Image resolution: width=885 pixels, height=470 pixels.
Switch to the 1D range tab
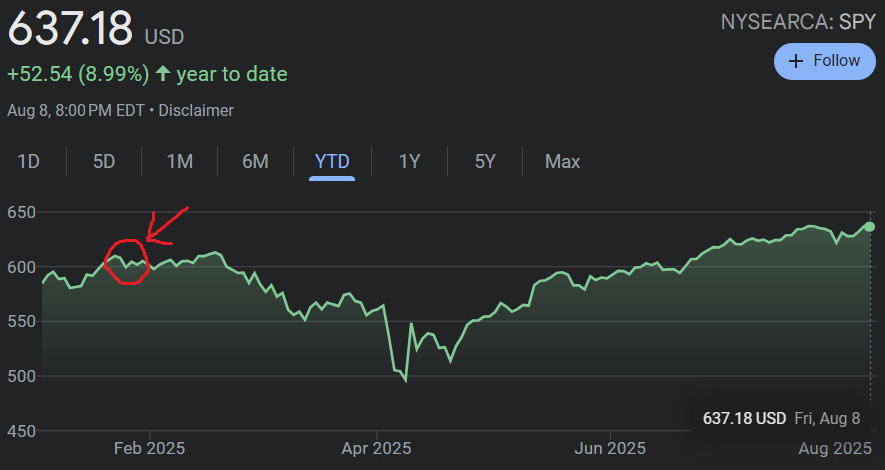coord(28,161)
